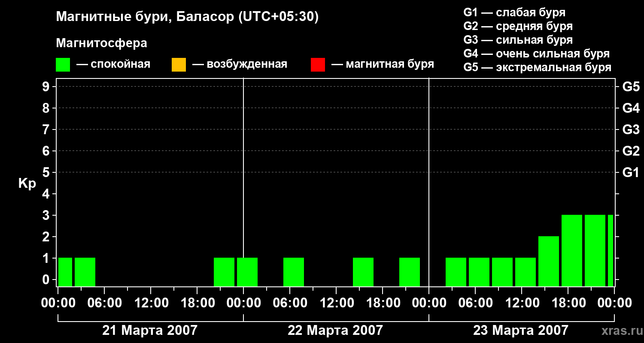Select the 22 Марта 2007 date label
The height and width of the screenshot is (343, 644).
pyautogui.click(x=335, y=331)
